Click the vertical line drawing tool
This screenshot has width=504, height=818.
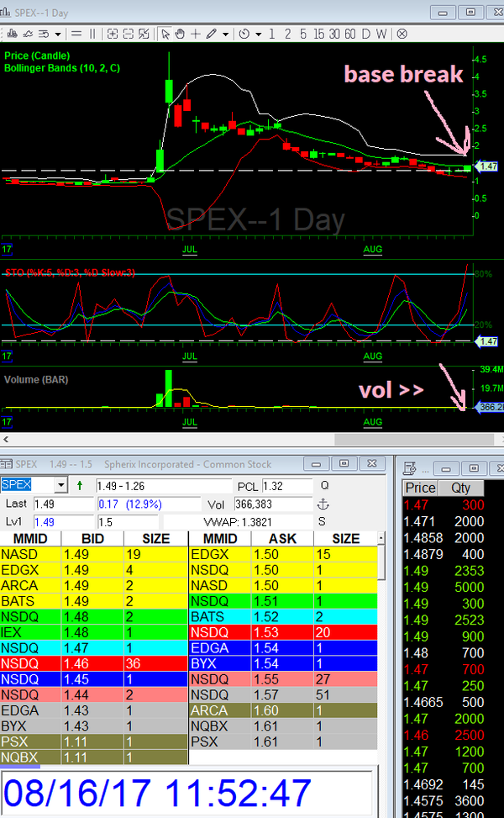pos(92,34)
